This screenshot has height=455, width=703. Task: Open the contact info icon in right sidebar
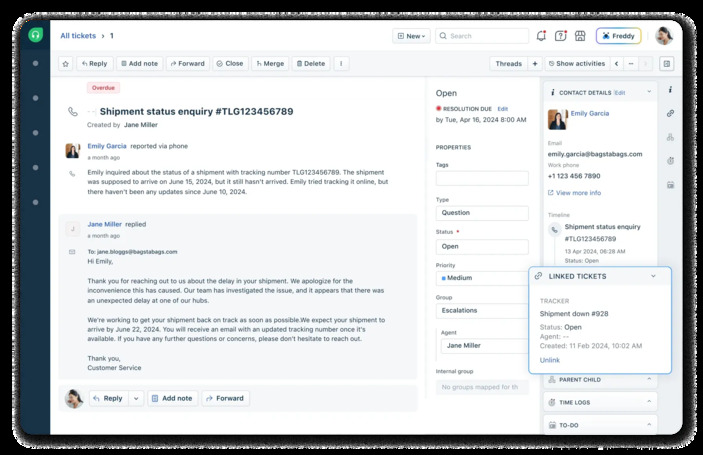[x=670, y=91]
